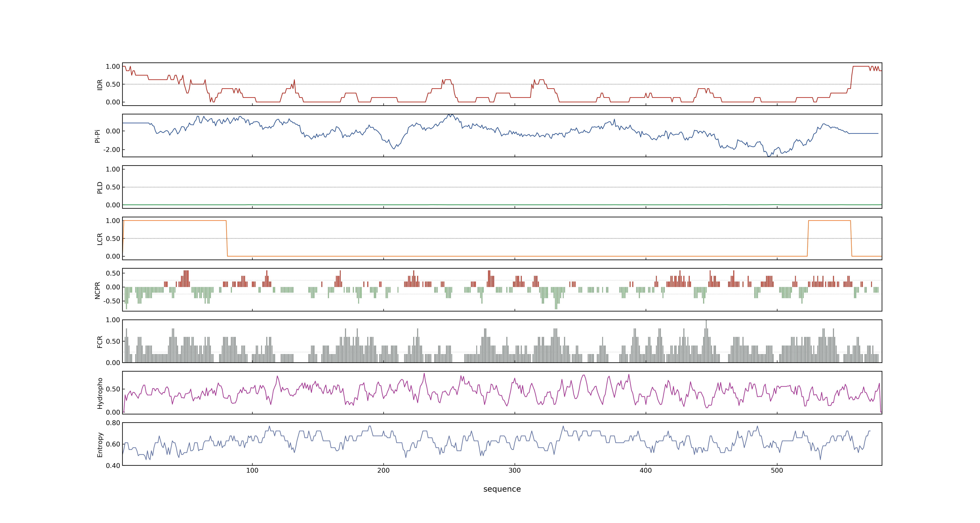Select the "0.80" tick on the Entropy axis

click(113, 423)
